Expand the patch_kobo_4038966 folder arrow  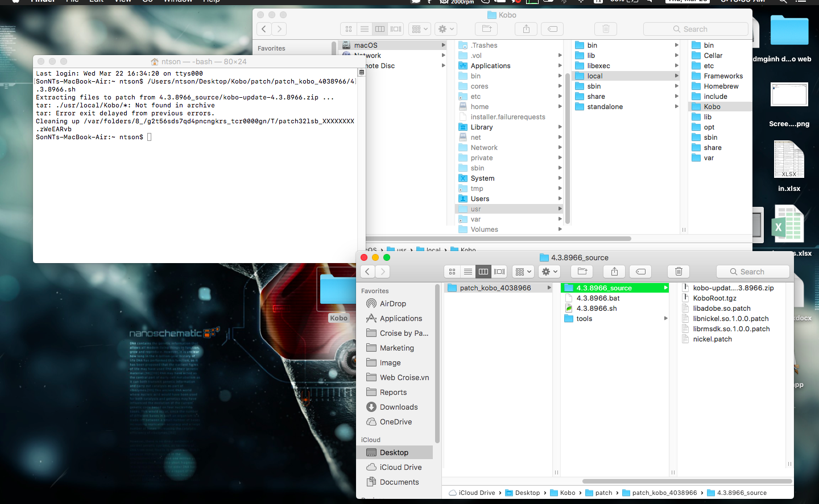coord(549,288)
